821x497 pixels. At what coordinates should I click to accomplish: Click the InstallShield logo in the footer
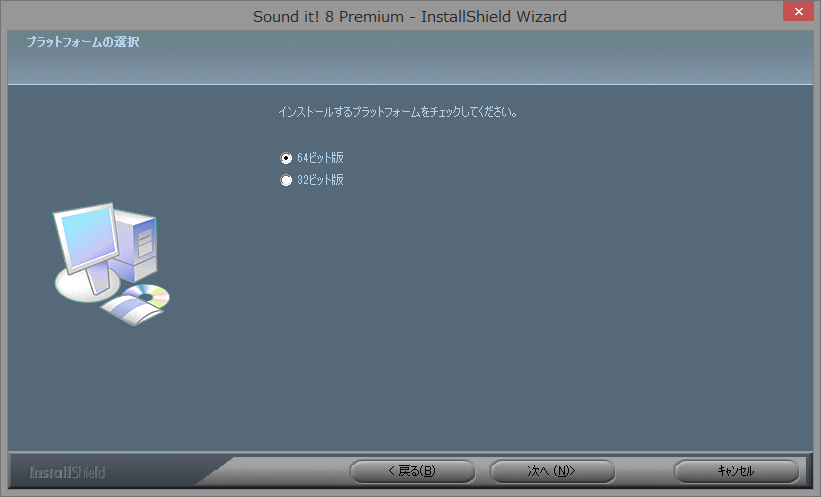click(67, 472)
